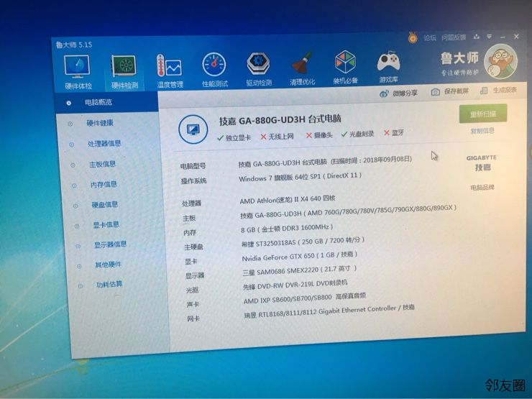Click the report icon beside 生成报表
Viewport: 532px width, 399px height.
(484, 91)
